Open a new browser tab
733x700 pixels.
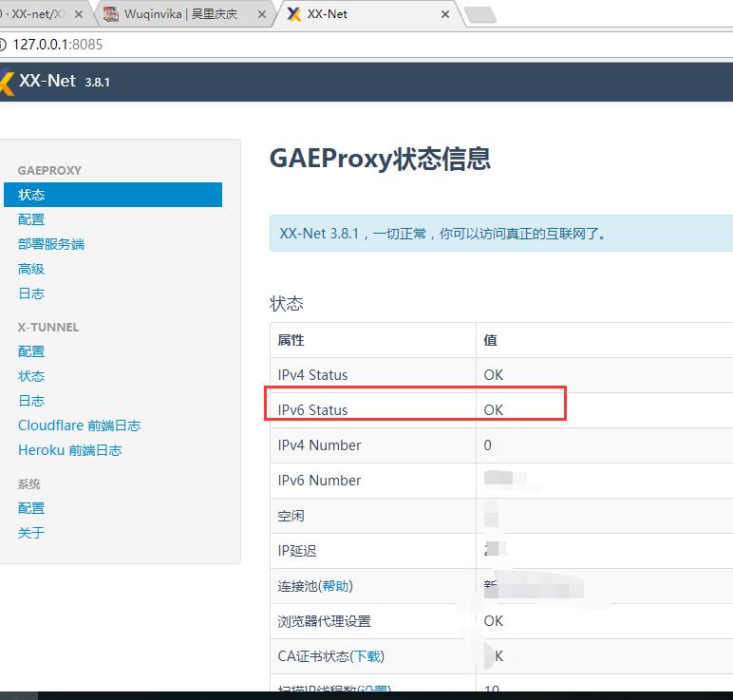point(480,15)
